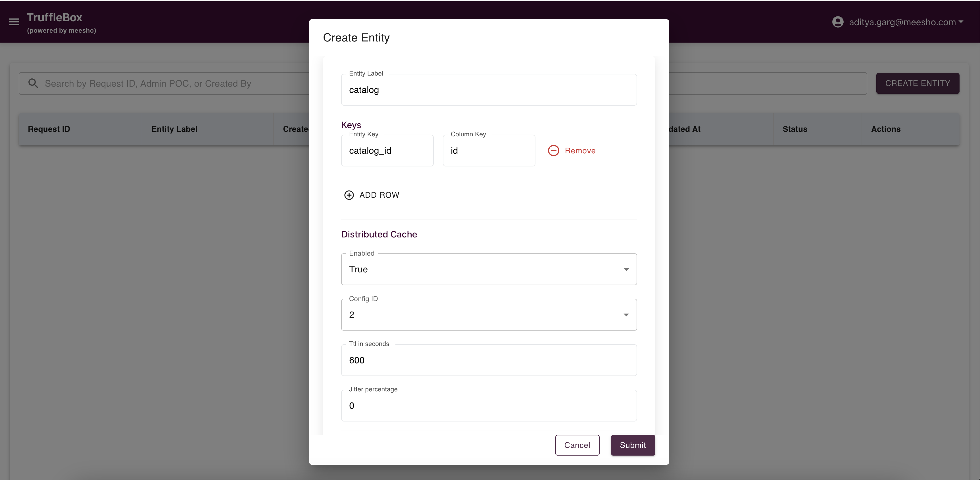Open the Config ID dropdown
The height and width of the screenshot is (480, 980).
489,314
